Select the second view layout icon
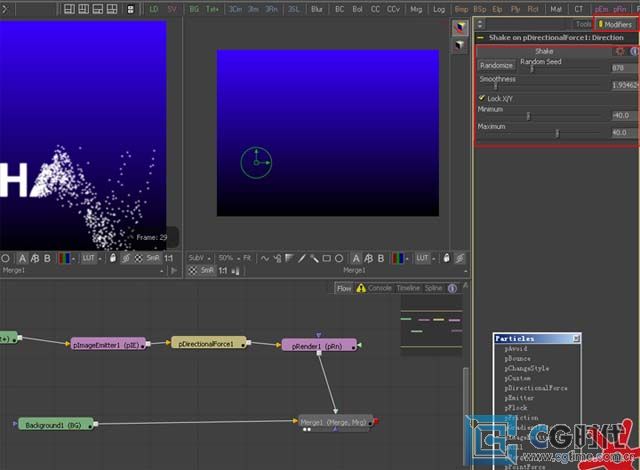 tap(84, 9)
